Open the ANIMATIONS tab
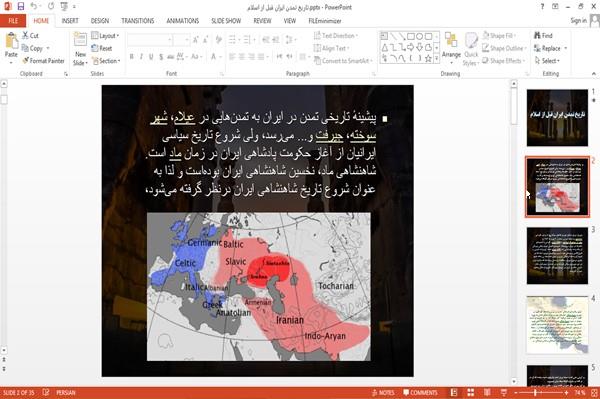Viewport: 600px width, 399px height. coord(183,21)
